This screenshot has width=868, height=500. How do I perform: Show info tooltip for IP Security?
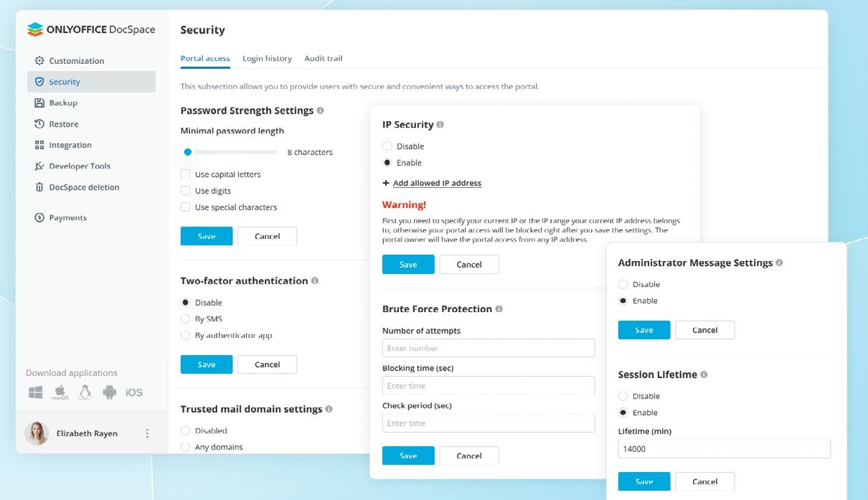(440, 124)
